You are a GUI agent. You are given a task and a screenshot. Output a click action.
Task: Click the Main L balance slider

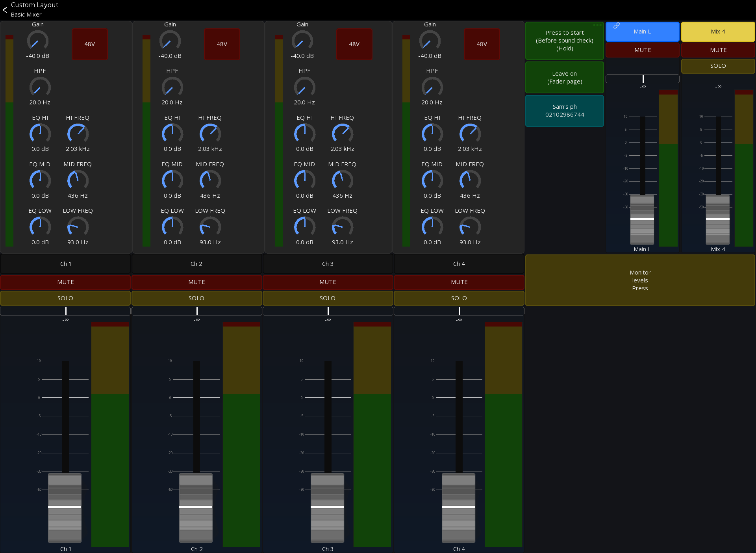tap(643, 79)
